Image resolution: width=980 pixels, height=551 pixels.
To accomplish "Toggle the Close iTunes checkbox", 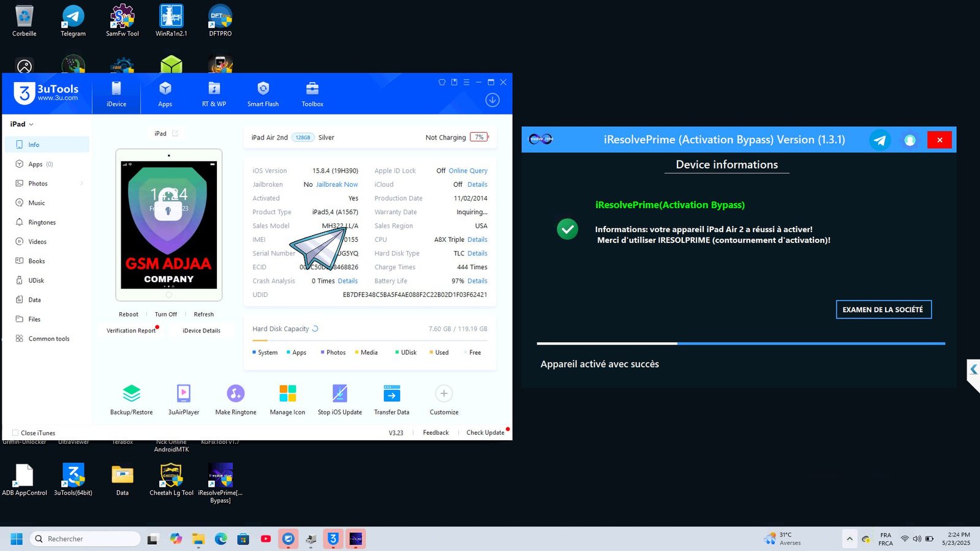I will pyautogui.click(x=15, y=433).
